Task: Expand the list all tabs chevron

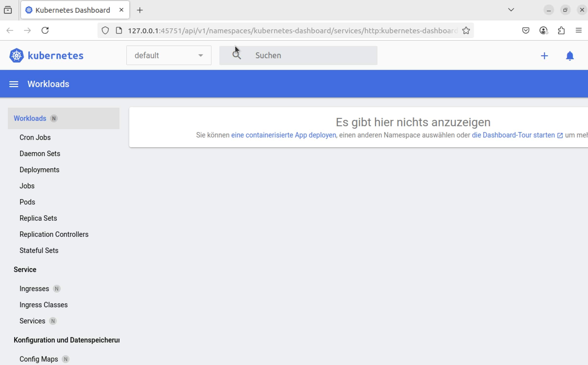Action: [x=511, y=10]
